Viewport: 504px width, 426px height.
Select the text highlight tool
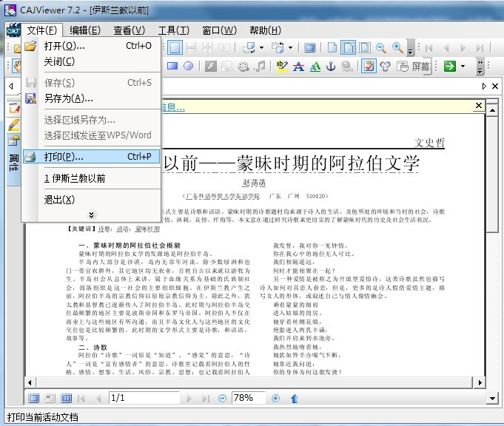tap(282, 66)
